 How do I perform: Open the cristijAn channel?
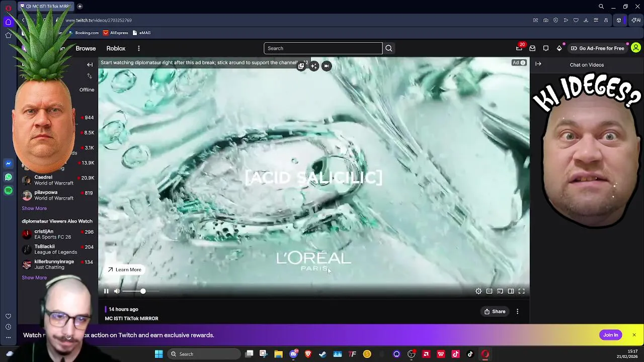pyautogui.click(x=58, y=234)
